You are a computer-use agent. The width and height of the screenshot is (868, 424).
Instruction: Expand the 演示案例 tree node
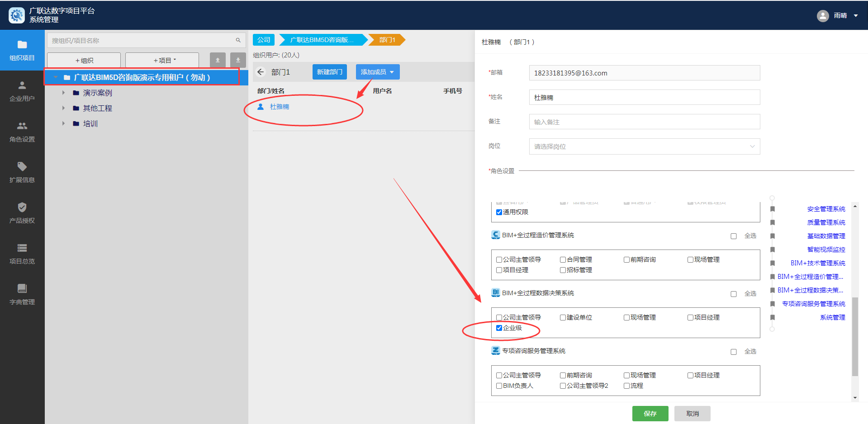click(x=63, y=93)
